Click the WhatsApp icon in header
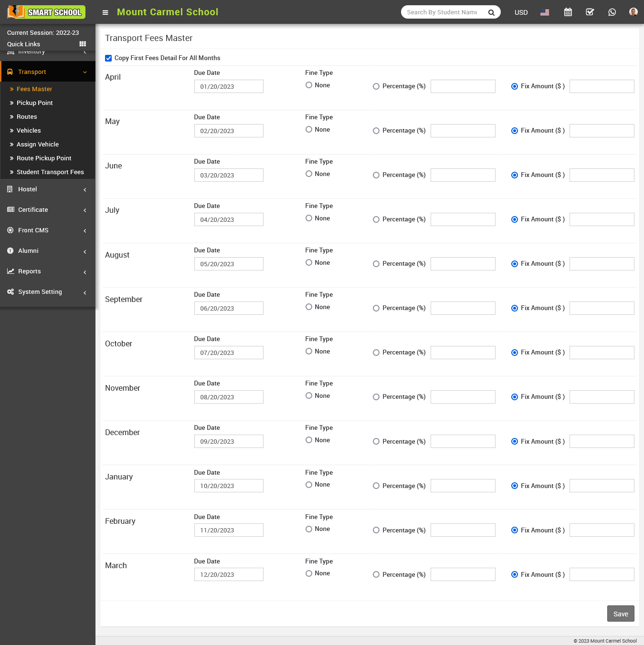644x645 pixels. coord(612,12)
